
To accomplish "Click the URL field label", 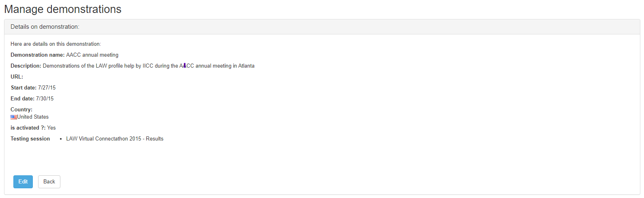I will pyautogui.click(x=17, y=77).
